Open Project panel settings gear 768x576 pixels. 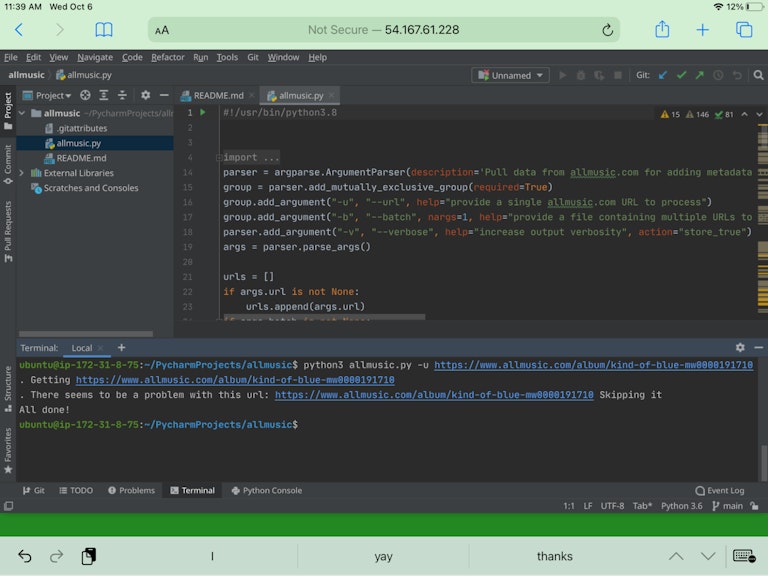click(x=145, y=96)
